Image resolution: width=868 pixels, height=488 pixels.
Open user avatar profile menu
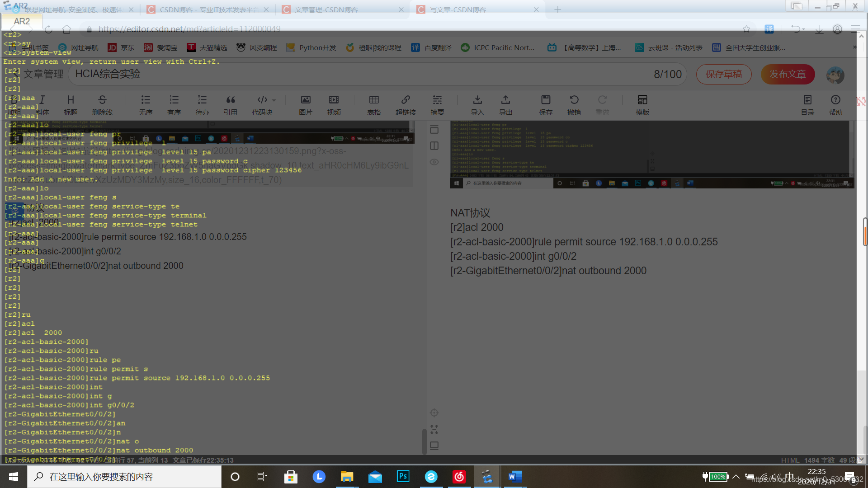(835, 75)
